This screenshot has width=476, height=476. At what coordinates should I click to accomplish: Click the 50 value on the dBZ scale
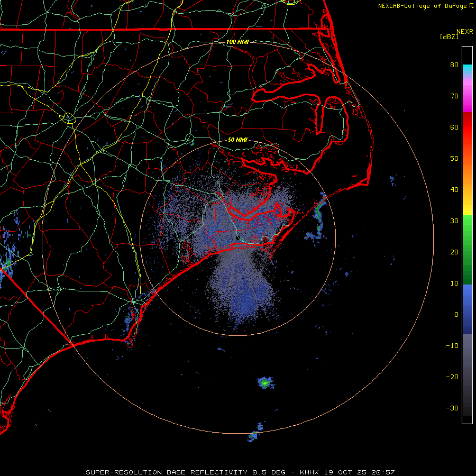(454, 159)
